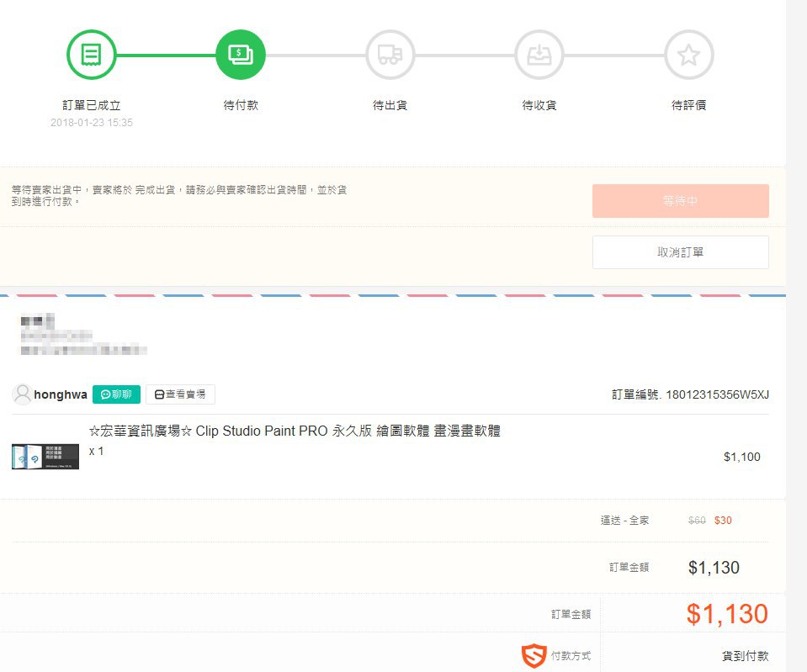Open chat with the 聊聊 button

pos(116,394)
